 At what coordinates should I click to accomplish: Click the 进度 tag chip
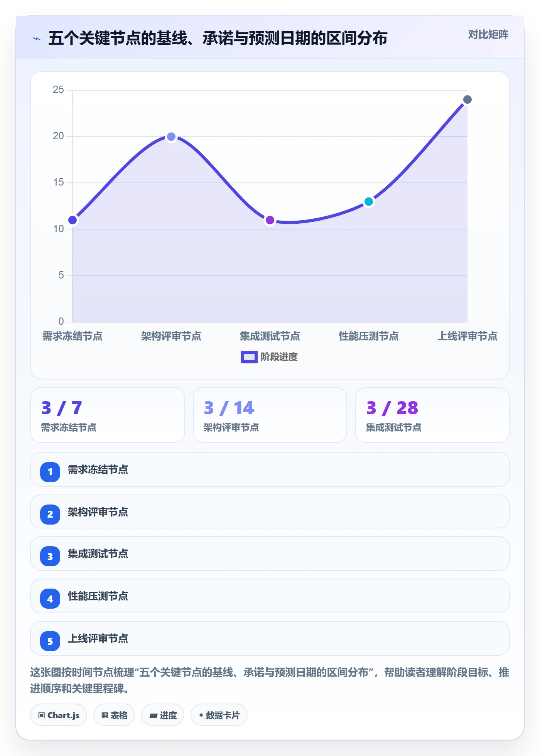point(163,715)
